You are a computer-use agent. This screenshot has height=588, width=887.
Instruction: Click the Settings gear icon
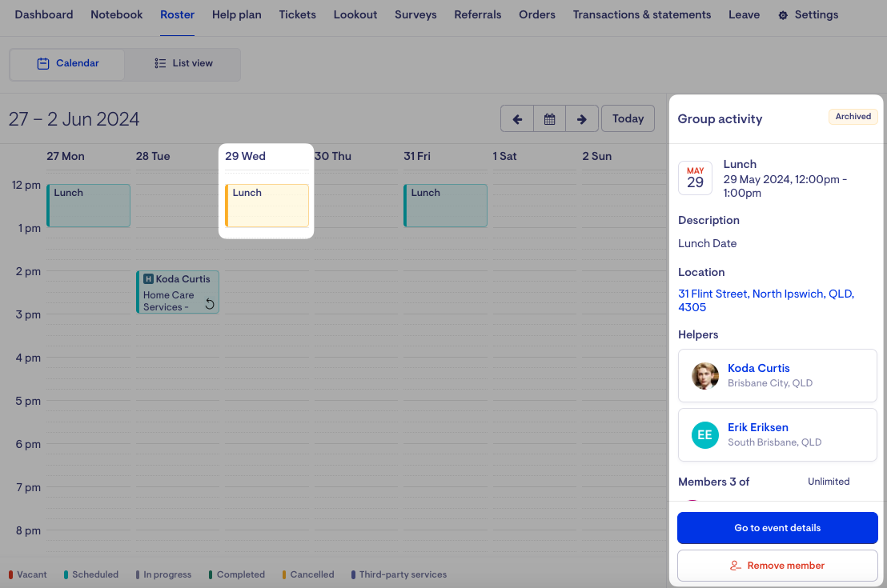[x=783, y=15]
